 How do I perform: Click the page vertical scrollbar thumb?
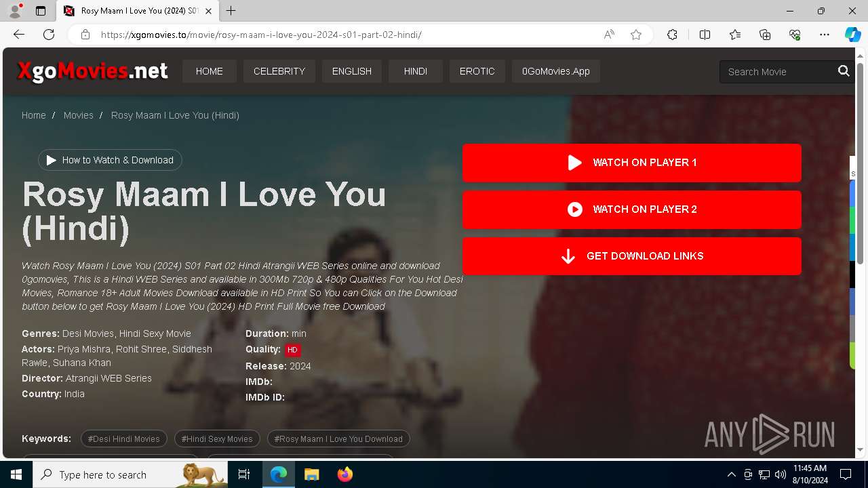click(x=861, y=163)
